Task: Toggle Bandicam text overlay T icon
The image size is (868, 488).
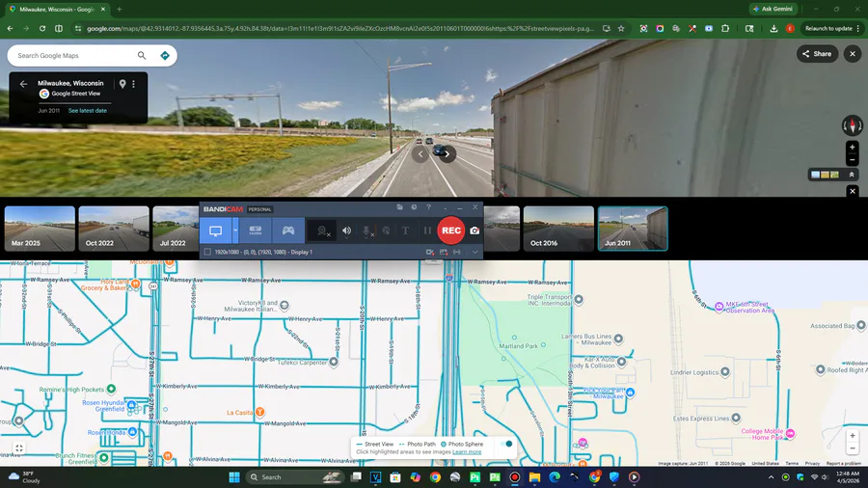Action: pos(405,230)
